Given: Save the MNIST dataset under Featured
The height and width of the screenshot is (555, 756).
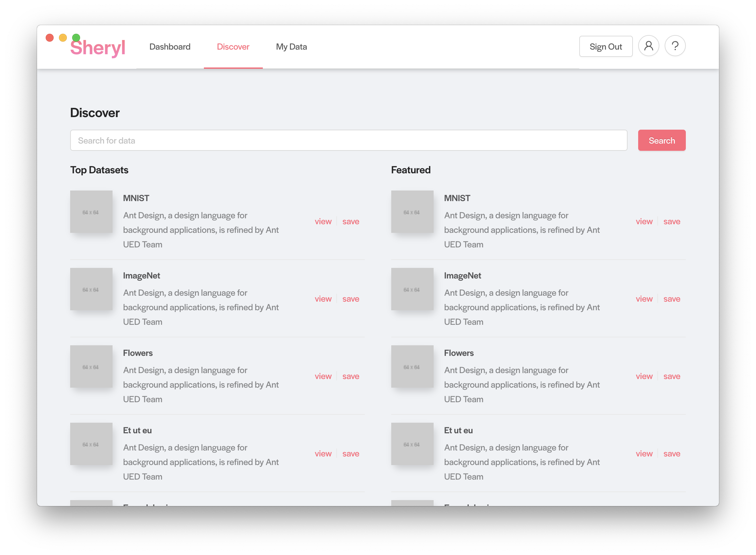Looking at the screenshot, I should tap(672, 221).
